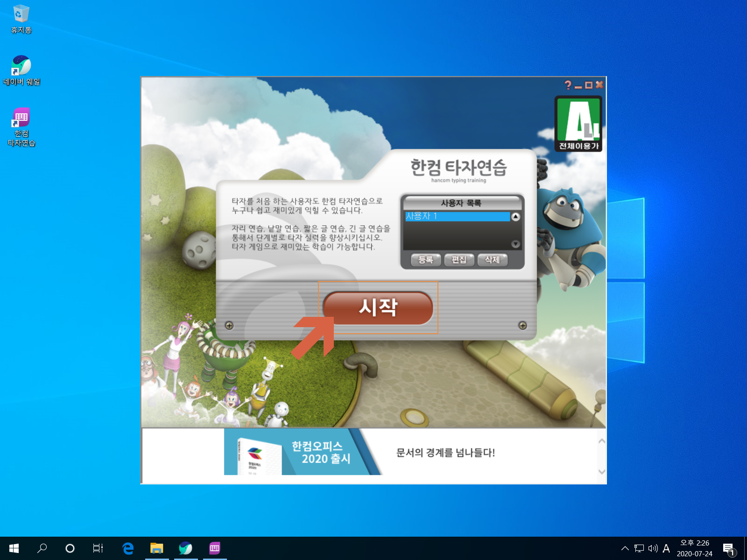This screenshot has height=560, width=747.
Task: Open the 휴지통 recycle bin desktop icon
Action: pos(21,19)
